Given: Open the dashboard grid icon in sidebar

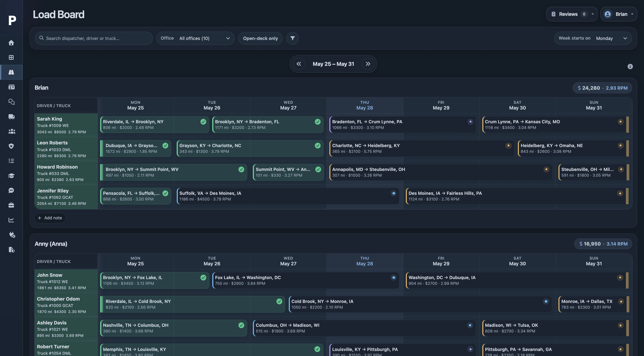Looking at the screenshot, I should pyautogui.click(x=11, y=57).
